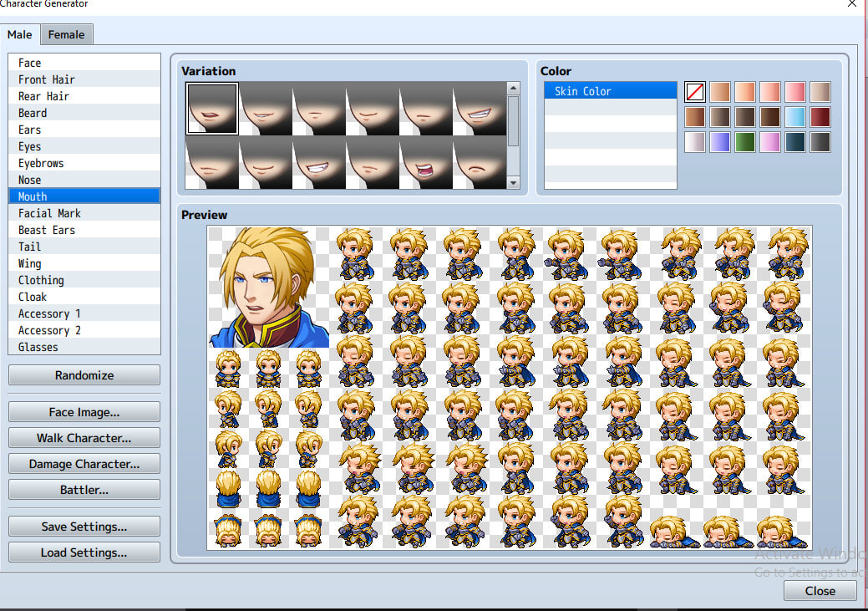Viewport: 868px width, 611px height.
Task: Choose the light blue color swatch
Action: pyautogui.click(x=795, y=117)
